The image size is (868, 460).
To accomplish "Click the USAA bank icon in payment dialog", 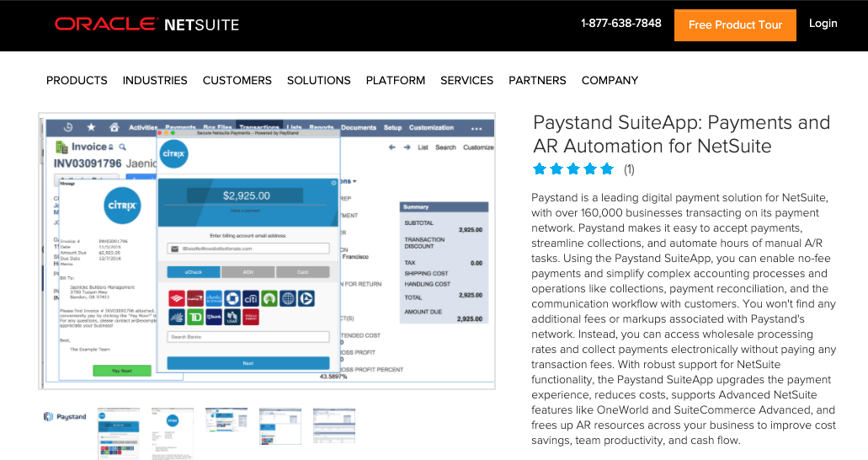I will (232, 317).
